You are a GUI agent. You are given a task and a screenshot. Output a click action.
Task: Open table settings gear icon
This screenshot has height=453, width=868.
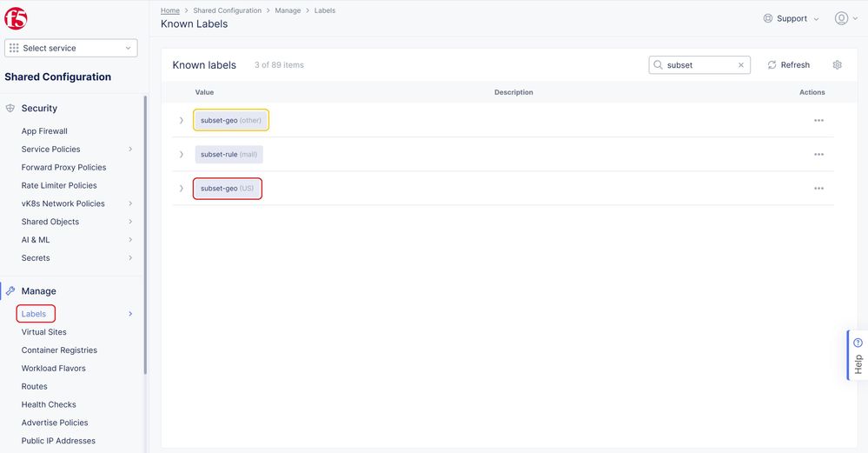(837, 65)
